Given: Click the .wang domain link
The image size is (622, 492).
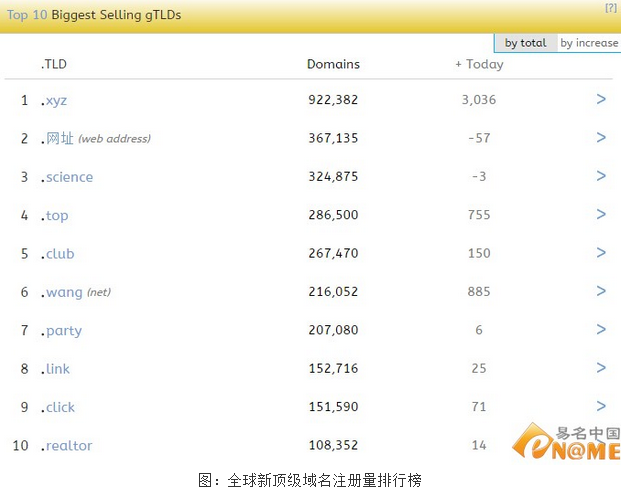Looking at the screenshot, I should point(62,292).
